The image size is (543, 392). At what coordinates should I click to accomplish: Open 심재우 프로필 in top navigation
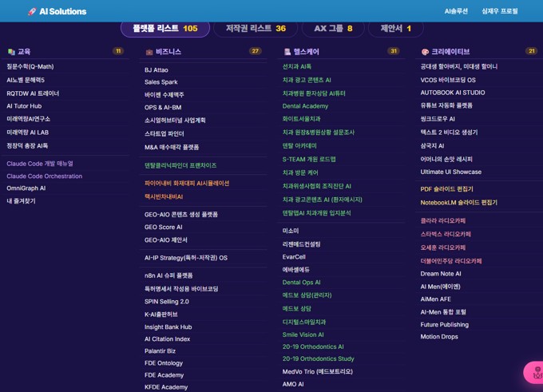pos(499,11)
